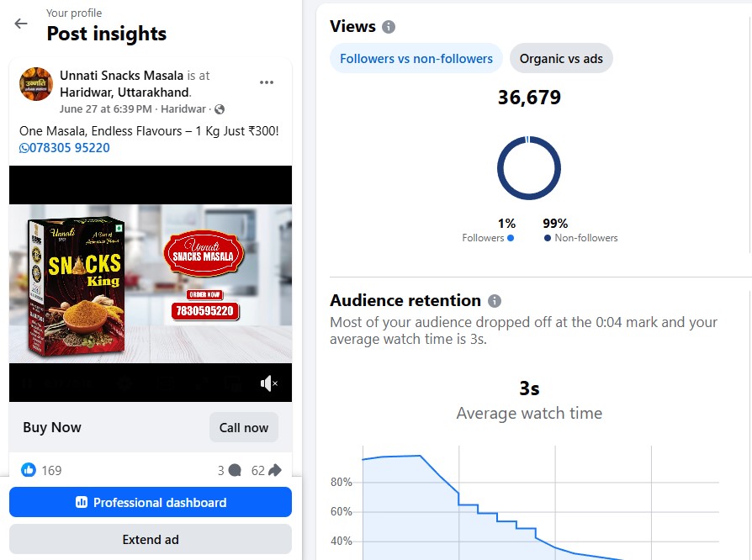Click the WhatsApp icon before phone number
The height and width of the screenshot is (560, 752).
24,148
